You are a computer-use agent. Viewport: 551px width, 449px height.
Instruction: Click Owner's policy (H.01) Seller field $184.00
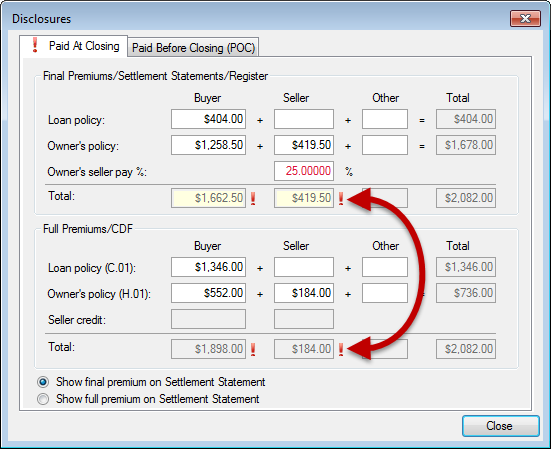click(x=304, y=293)
